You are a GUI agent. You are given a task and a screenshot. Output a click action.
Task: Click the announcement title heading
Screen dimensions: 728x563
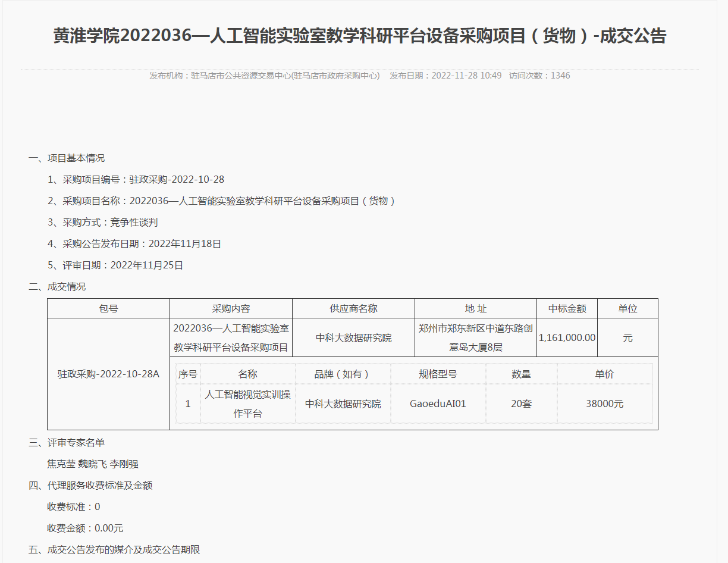point(360,36)
